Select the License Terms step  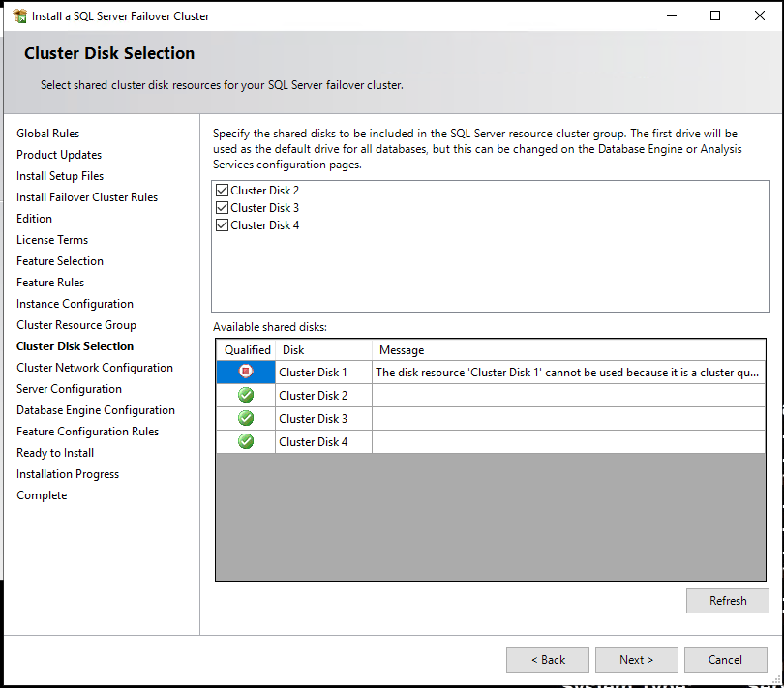pyautogui.click(x=52, y=240)
